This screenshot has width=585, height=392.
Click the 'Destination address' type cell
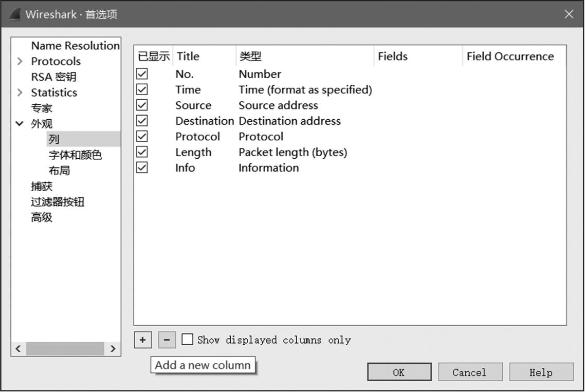coord(290,121)
